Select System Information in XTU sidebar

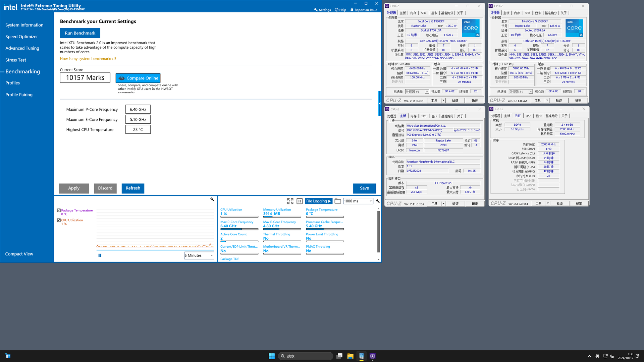(24, 25)
